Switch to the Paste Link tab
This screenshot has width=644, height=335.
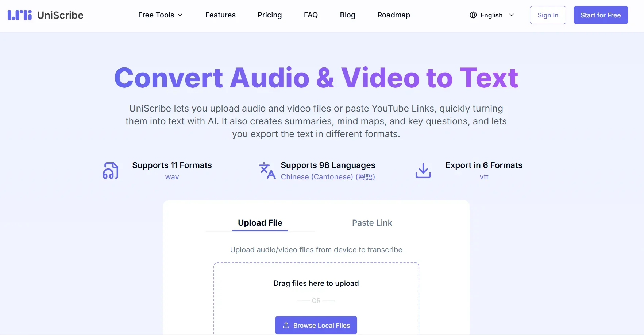click(x=372, y=223)
